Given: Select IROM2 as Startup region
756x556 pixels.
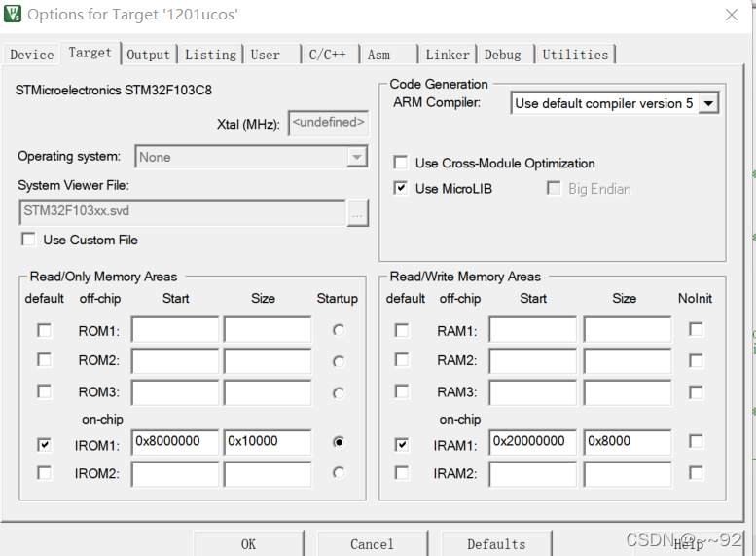Looking at the screenshot, I should tap(339, 472).
